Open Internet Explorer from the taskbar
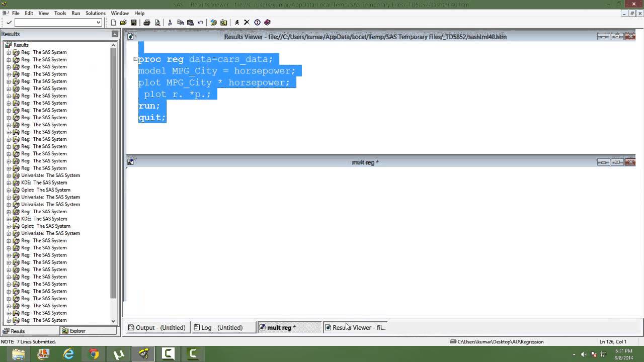The image size is (644, 362). pyautogui.click(x=68, y=354)
